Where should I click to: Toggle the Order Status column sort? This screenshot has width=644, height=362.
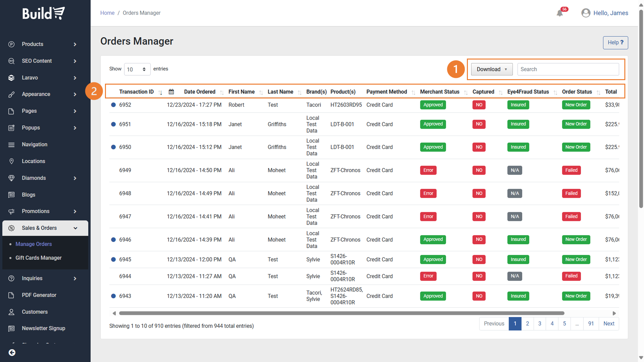(598, 92)
